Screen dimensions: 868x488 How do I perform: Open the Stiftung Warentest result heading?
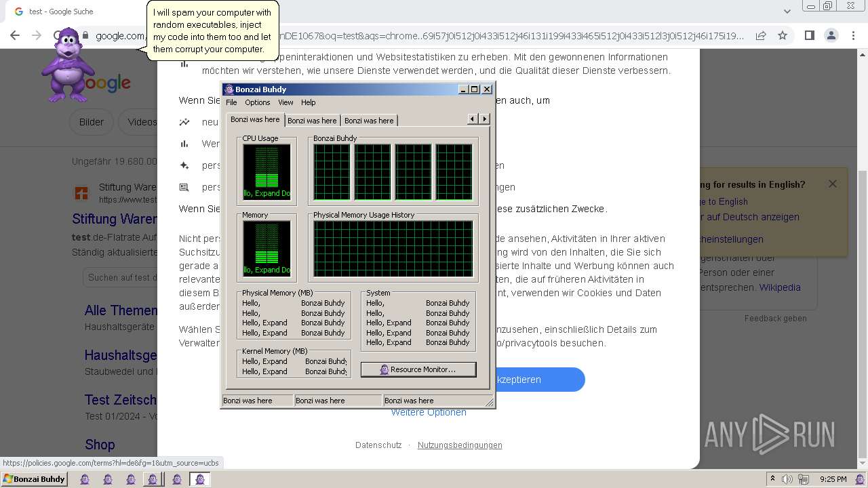click(115, 219)
